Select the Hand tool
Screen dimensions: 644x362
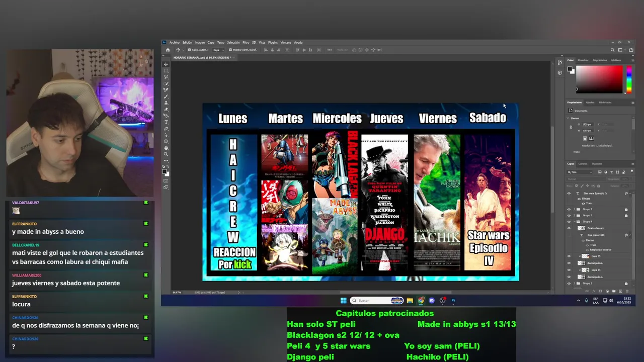[x=166, y=148]
